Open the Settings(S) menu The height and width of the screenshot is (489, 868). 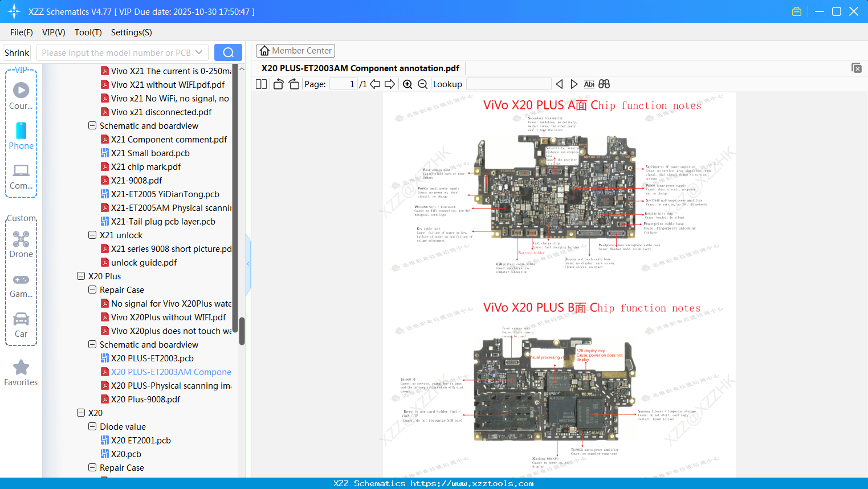[131, 32]
